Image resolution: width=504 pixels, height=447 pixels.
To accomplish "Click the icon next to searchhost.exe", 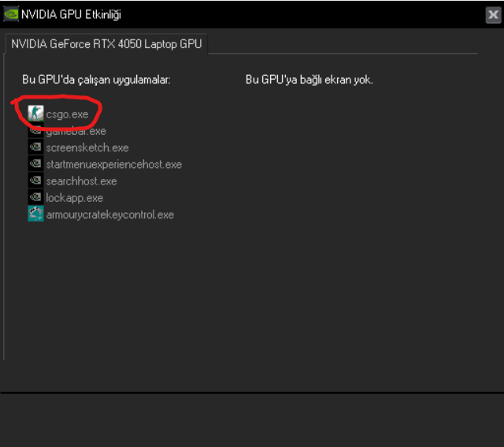I will (35, 181).
